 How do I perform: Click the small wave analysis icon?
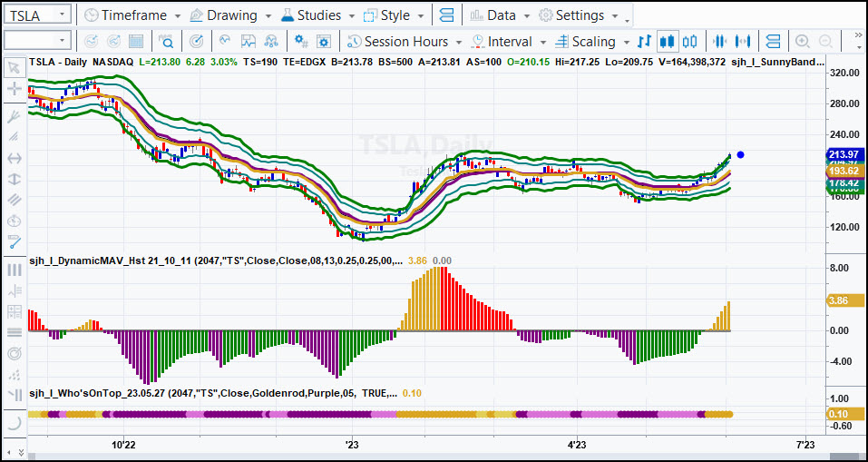click(225, 42)
